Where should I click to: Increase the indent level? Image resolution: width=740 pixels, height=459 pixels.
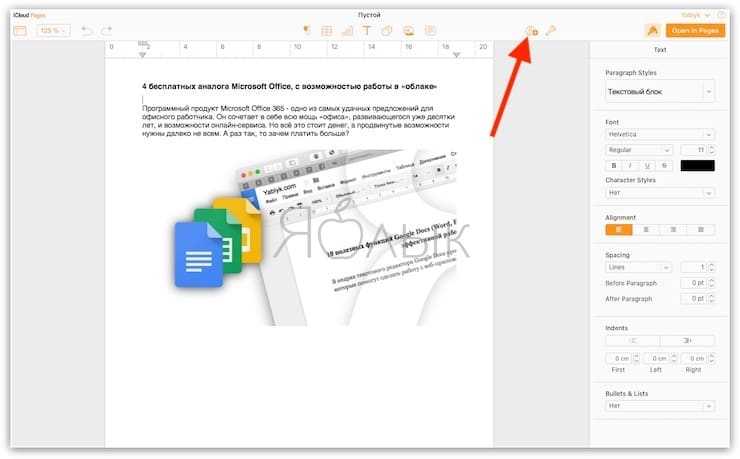coord(688,341)
